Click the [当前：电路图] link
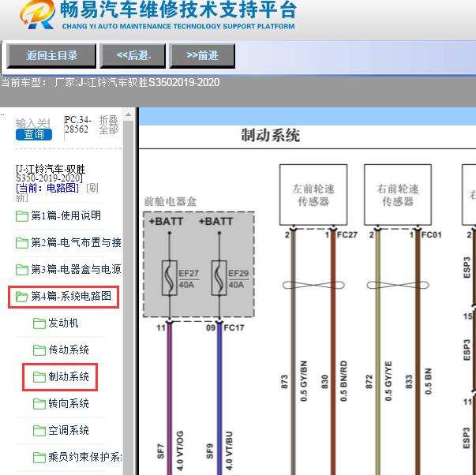Screen dimensions: 476x475 47,188
